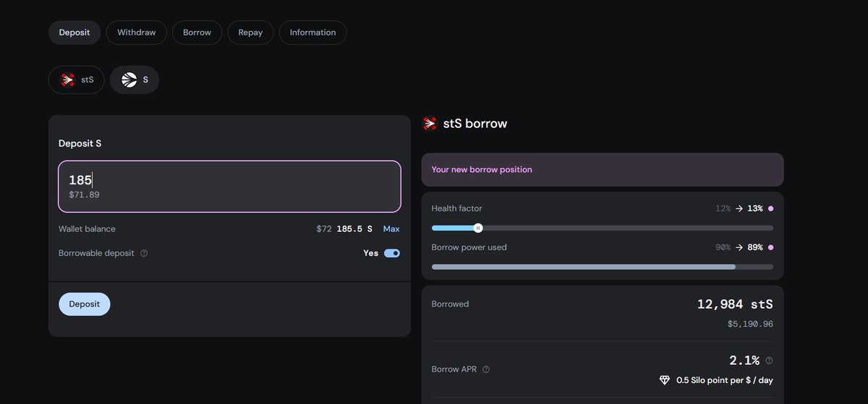Click the '$72' wallet balance dollar value

324,229
